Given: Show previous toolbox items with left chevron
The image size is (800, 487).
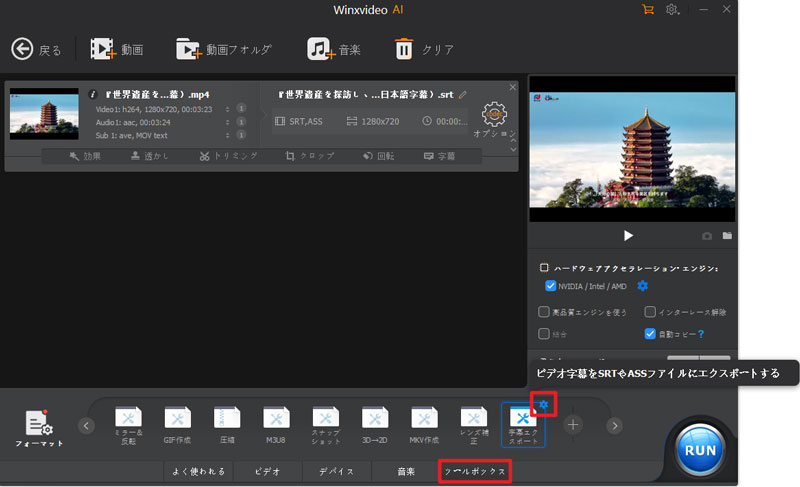Looking at the screenshot, I should click(x=86, y=425).
